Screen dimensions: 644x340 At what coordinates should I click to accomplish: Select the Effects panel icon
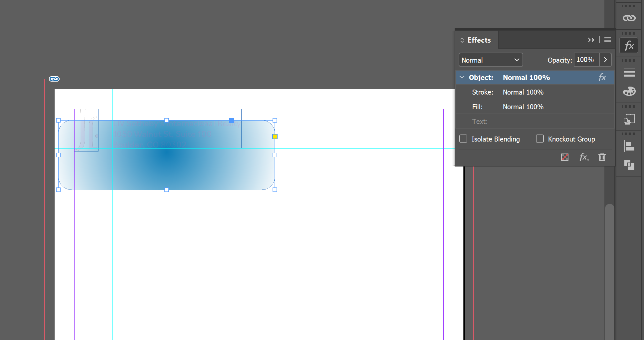[628, 45]
